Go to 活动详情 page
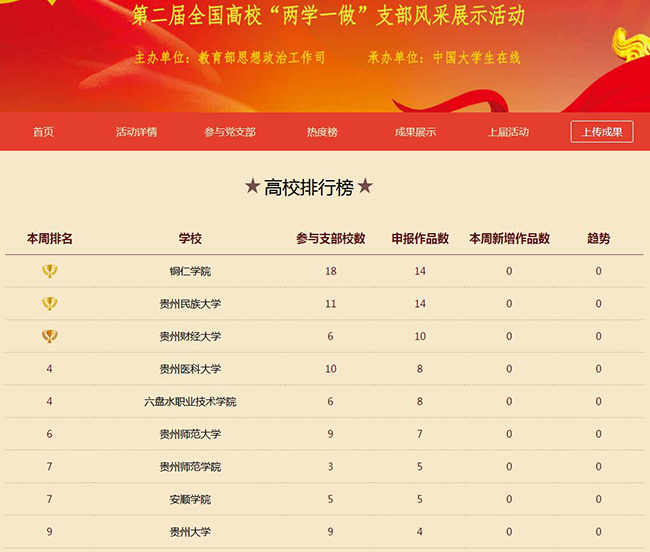The image size is (650, 552). (x=136, y=132)
